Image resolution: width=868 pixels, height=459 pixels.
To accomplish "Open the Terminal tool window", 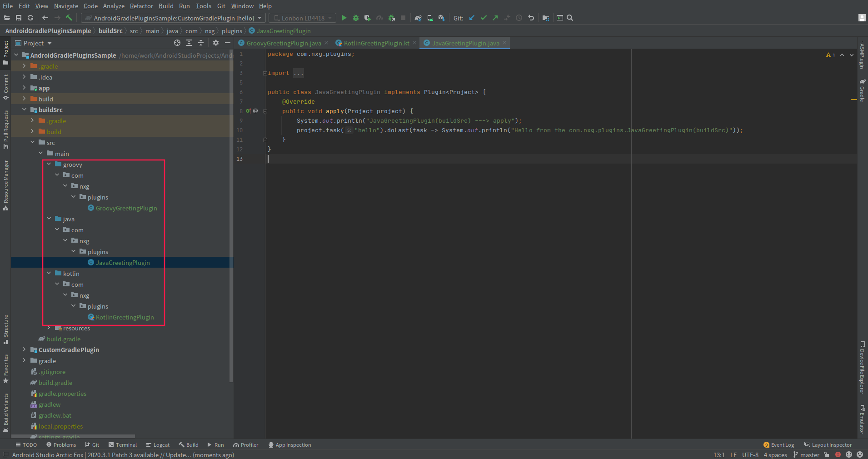I will tap(123, 444).
